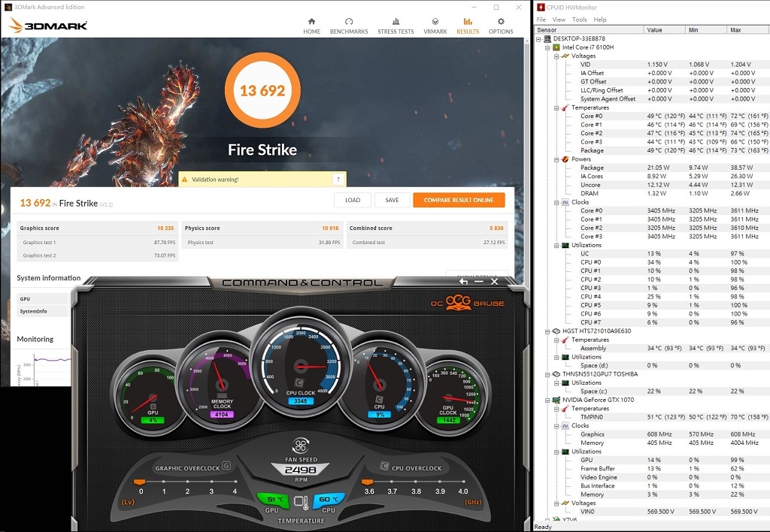Click the Max column header

pos(748,30)
